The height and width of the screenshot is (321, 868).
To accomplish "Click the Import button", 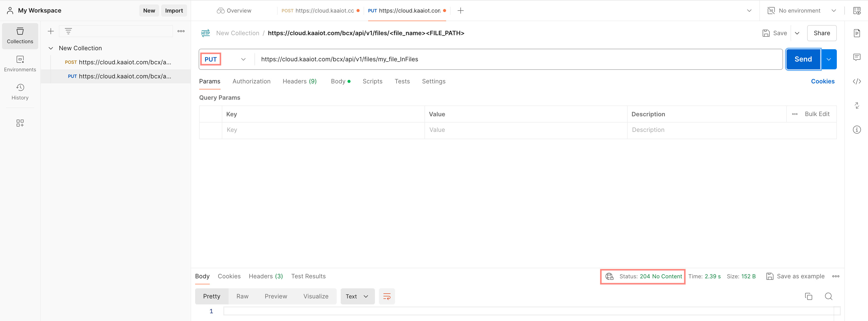I will tap(174, 11).
